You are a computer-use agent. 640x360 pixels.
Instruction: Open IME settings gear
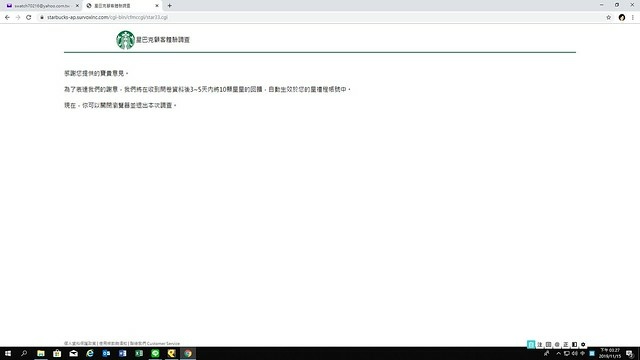(583, 344)
